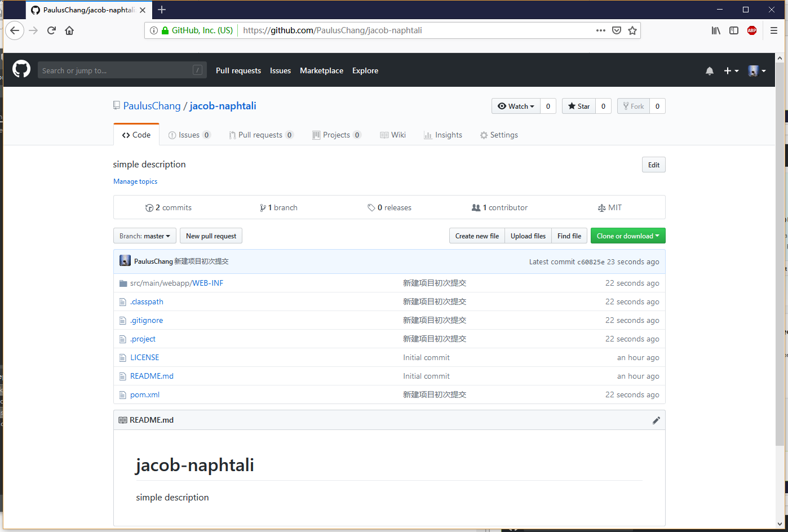Click the Manage topics link
Screen dimensions: 788x532
(x=135, y=181)
